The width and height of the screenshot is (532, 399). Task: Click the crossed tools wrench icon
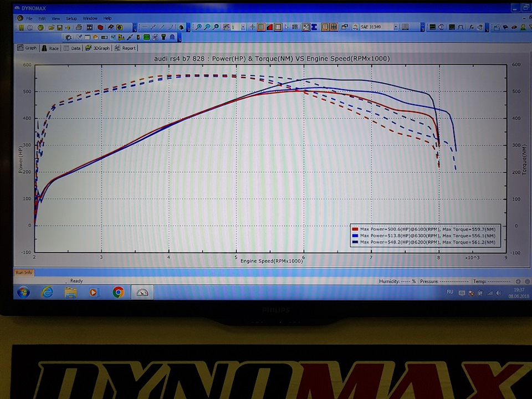79,37
